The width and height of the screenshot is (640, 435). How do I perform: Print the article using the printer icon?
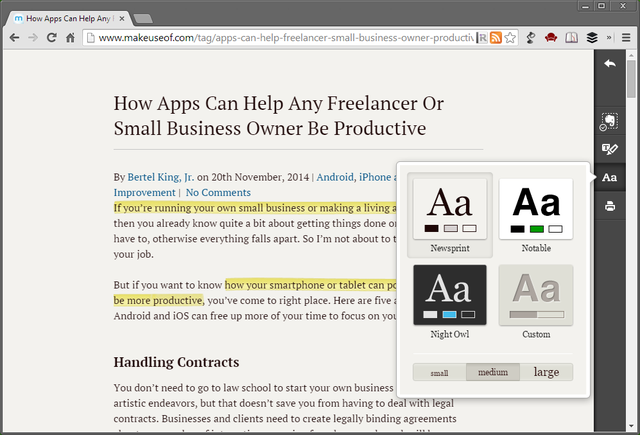(609, 207)
